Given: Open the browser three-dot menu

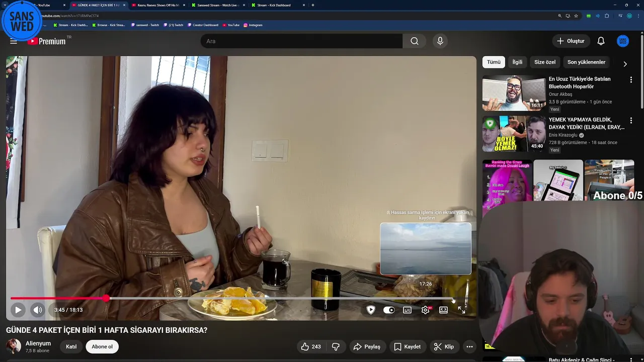Looking at the screenshot, I should 639,16.
